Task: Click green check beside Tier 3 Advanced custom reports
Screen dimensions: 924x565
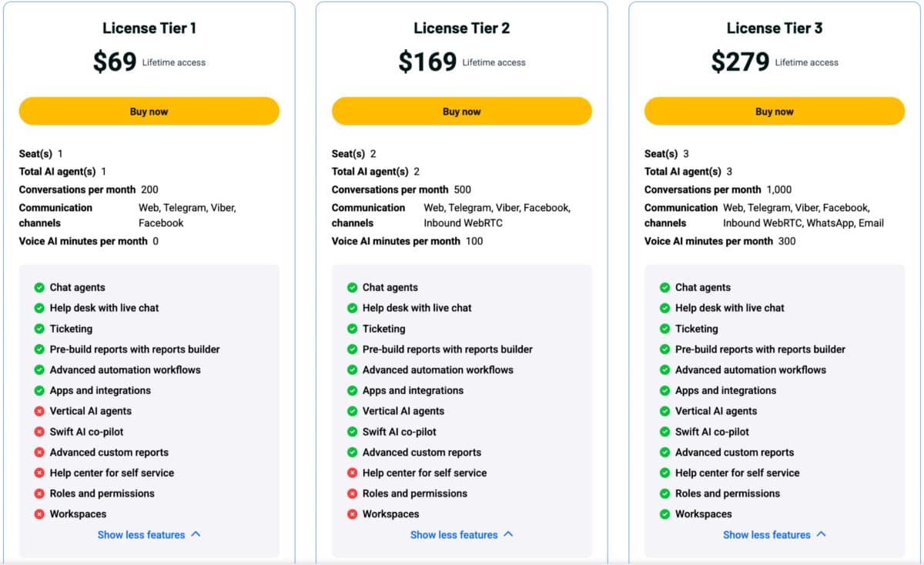Action: coord(665,453)
